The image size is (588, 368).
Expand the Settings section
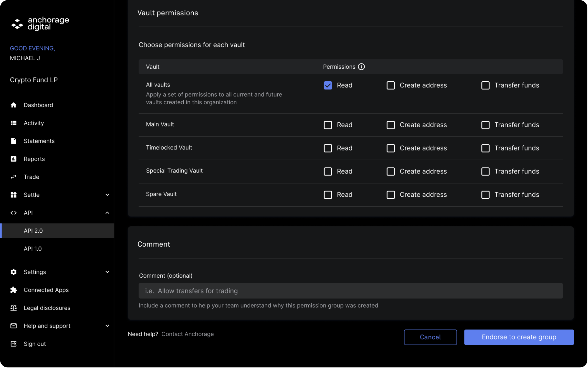click(x=107, y=272)
